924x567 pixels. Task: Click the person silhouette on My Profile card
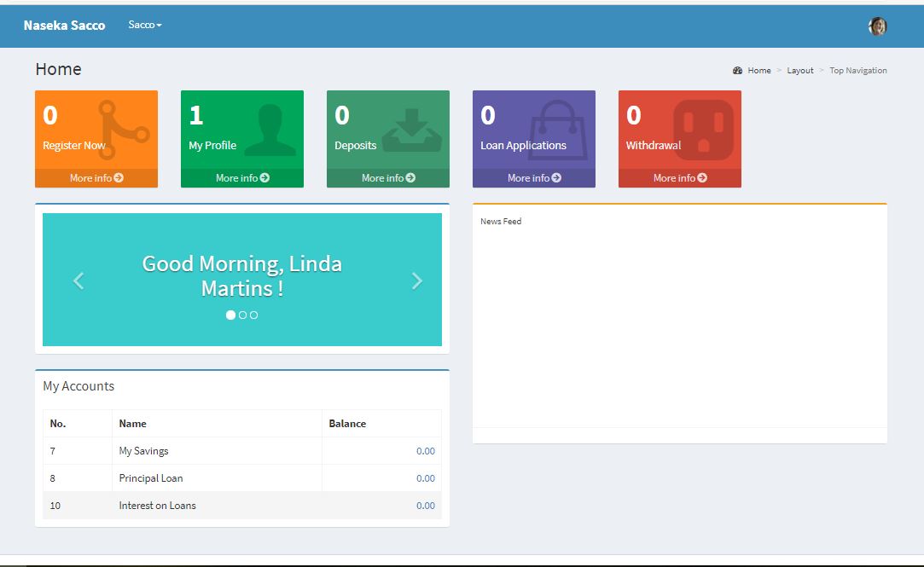click(x=270, y=130)
